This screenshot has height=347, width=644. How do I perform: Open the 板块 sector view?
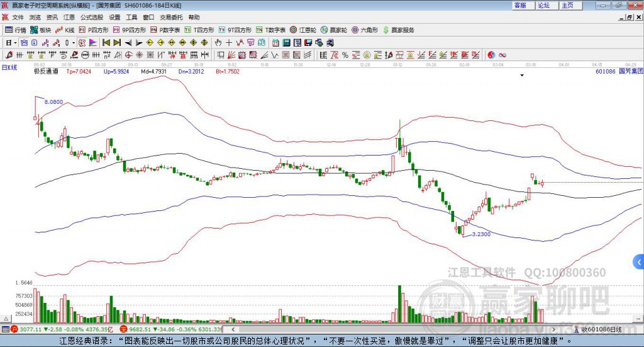click(x=41, y=30)
